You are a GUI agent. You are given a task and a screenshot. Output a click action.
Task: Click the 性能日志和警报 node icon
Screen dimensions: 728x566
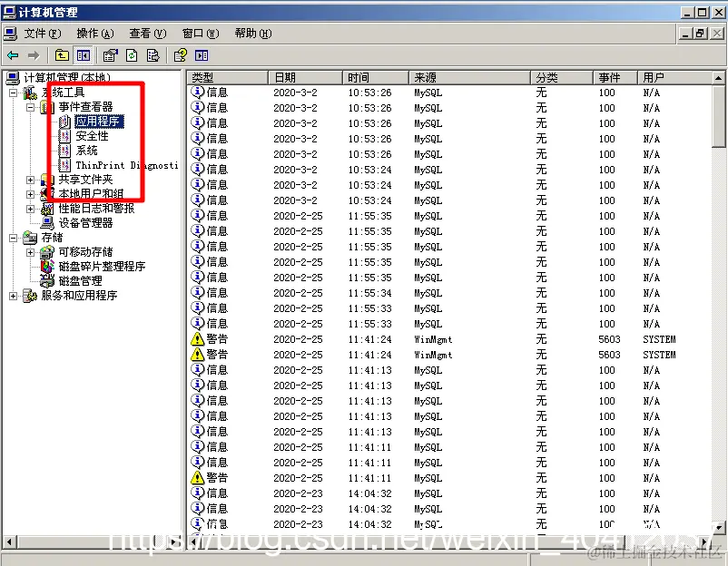tap(47, 209)
